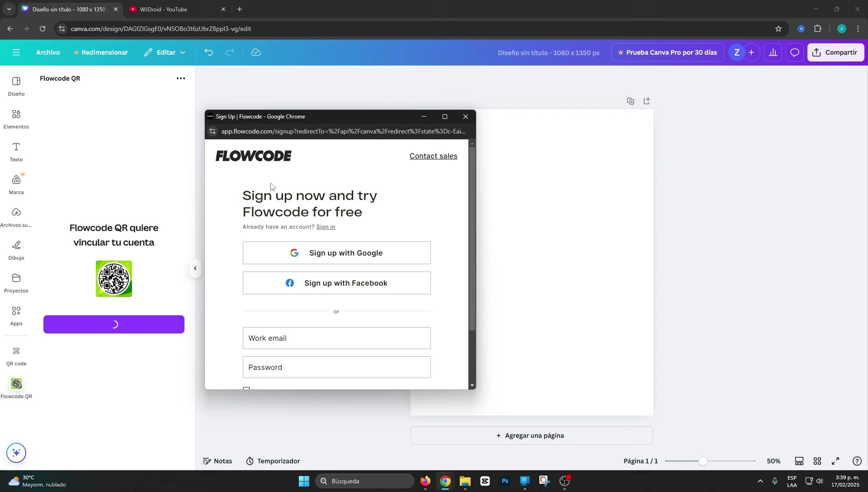Open the Proyectos sidebar panel
Screen dimensions: 868x492
tap(16, 283)
